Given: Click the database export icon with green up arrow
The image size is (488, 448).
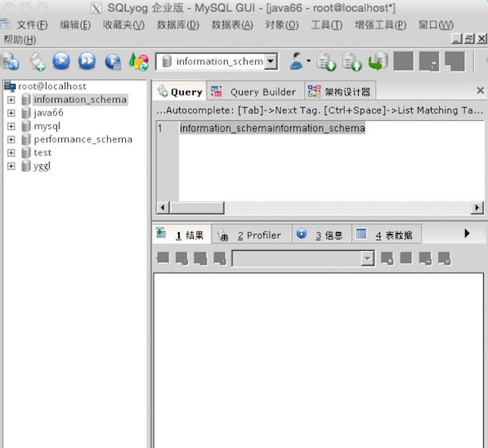Looking at the screenshot, I should [352, 61].
